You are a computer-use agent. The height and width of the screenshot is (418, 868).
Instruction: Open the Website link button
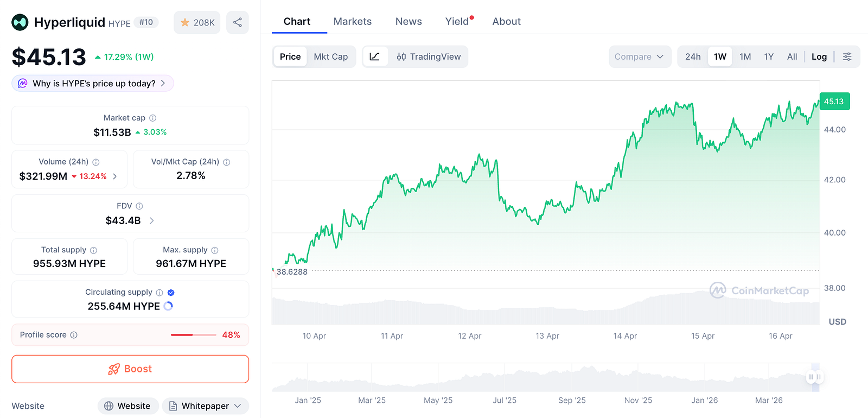pyautogui.click(x=129, y=406)
